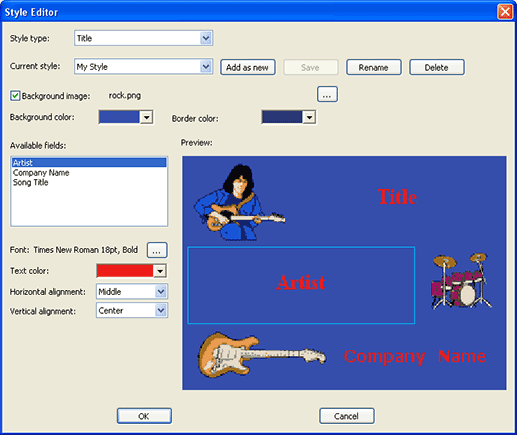Uncheck the Background image checkbox
The height and width of the screenshot is (435, 517).
point(15,96)
